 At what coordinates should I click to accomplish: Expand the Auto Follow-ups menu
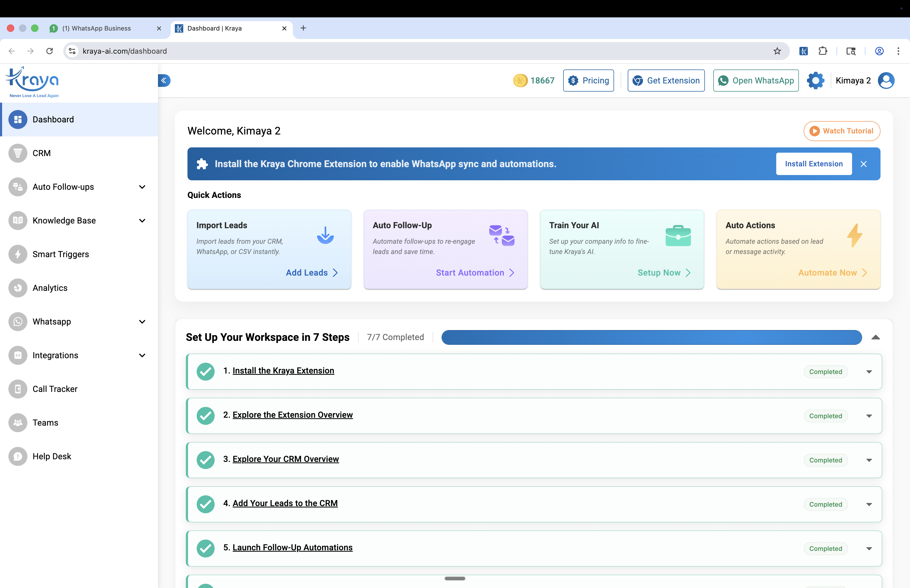point(142,187)
